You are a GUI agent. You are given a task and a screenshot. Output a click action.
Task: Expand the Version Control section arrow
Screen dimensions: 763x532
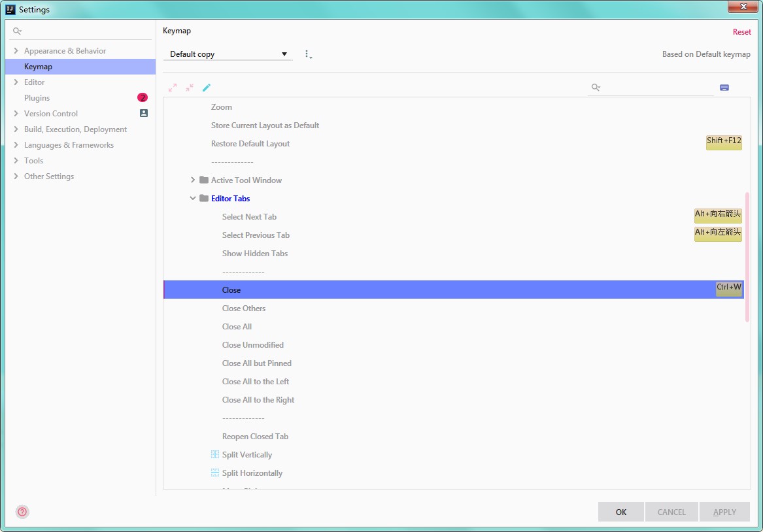(x=16, y=113)
